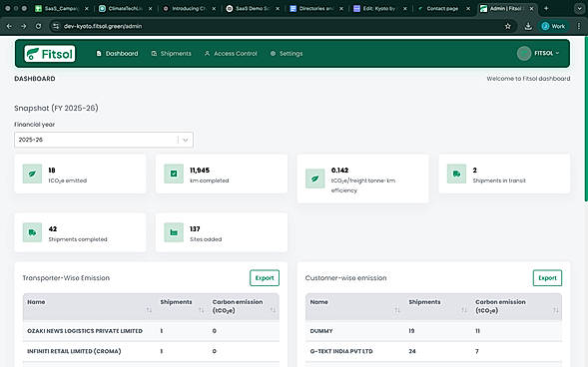Sort Transporter table by Shipments
588x367 pixels.
click(202, 310)
